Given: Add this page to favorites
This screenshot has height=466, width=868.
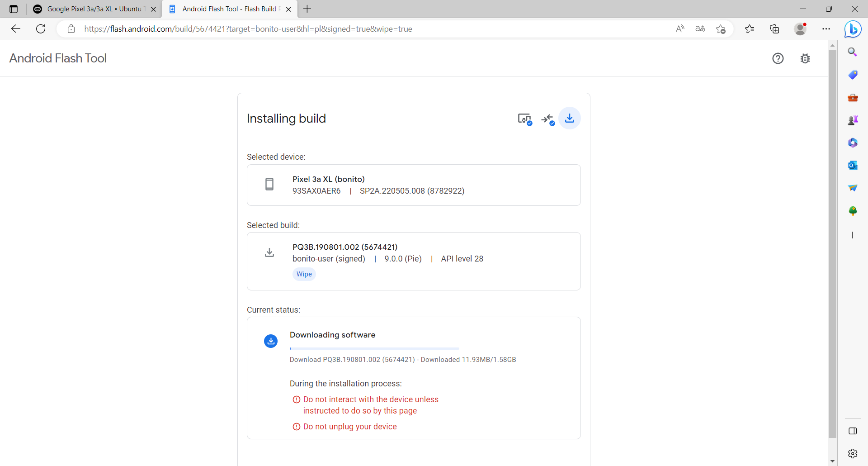Looking at the screenshot, I should coord(721,29).
